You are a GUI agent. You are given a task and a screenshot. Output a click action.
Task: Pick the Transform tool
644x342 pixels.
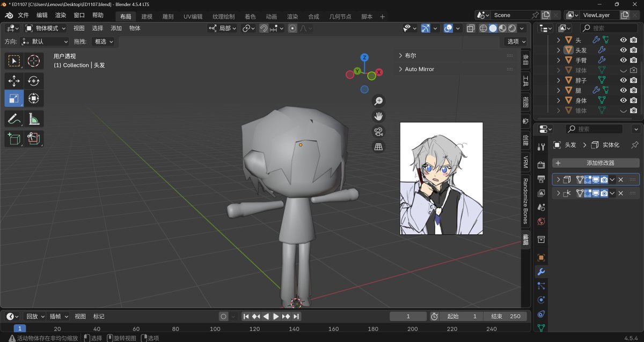point(34,99)
